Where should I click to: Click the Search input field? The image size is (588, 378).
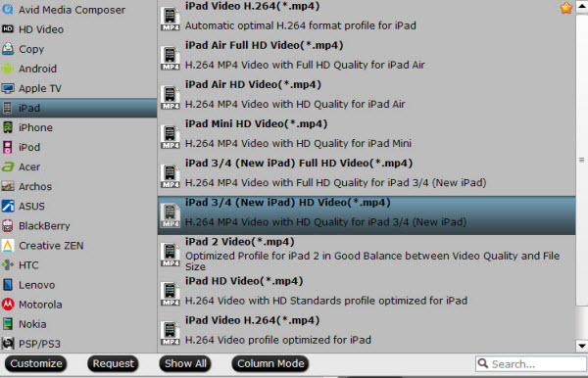click(x=531, y=363)
